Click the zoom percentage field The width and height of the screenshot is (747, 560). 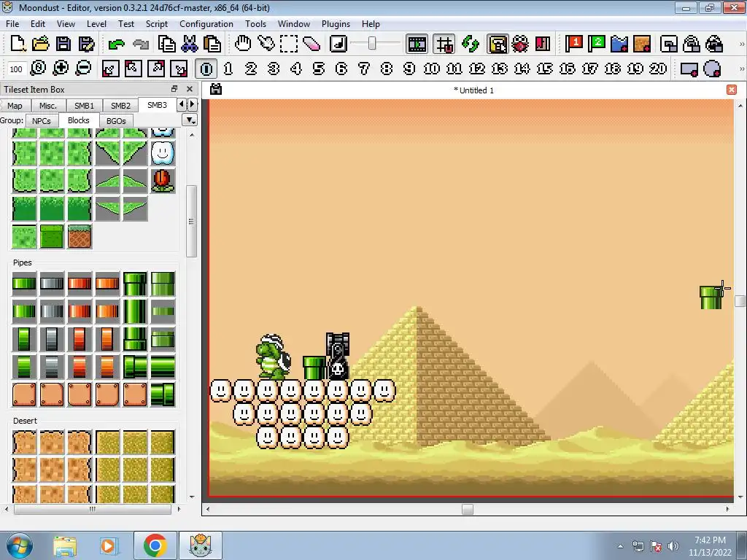tap(16, 69)
